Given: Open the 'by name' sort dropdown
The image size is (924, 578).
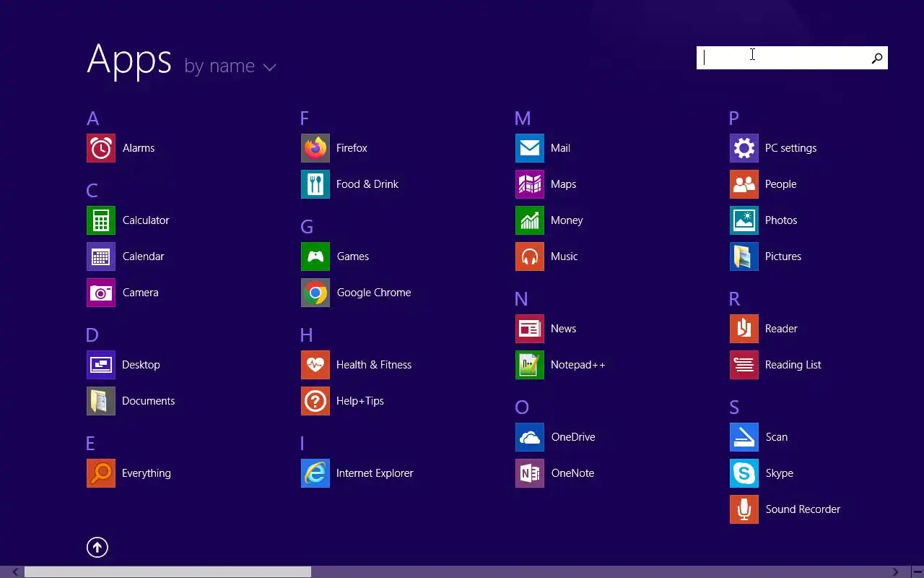Looking at the screenshot, I should [230, 66].
